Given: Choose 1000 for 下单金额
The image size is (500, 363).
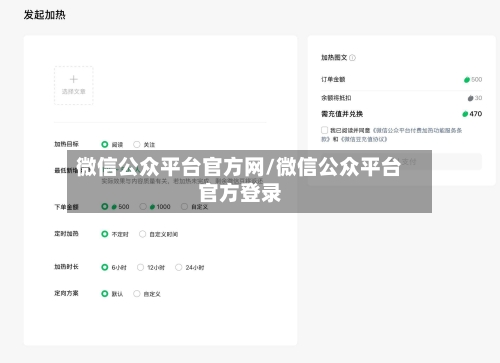Looking at the screenshot, I should [143, 207].
